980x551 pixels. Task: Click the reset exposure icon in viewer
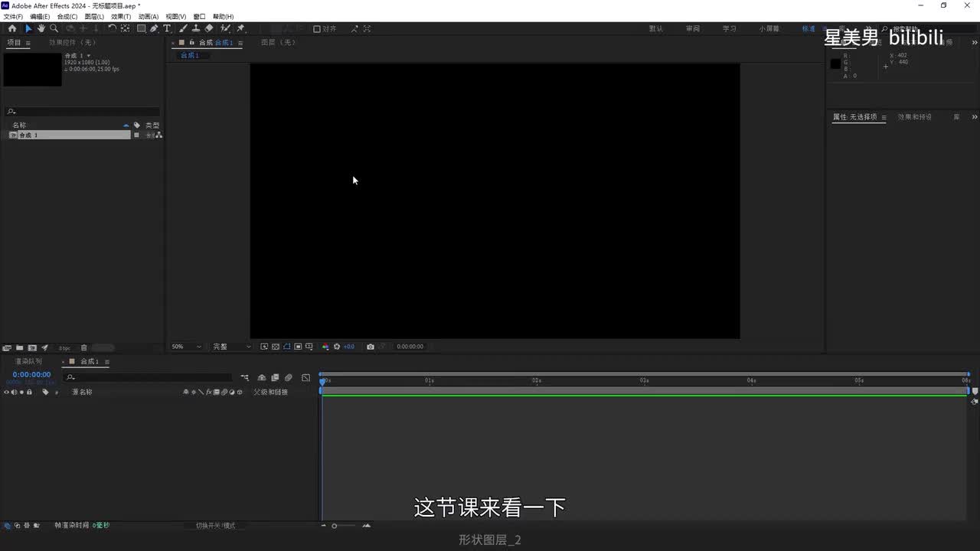click(x=337, y=347)
